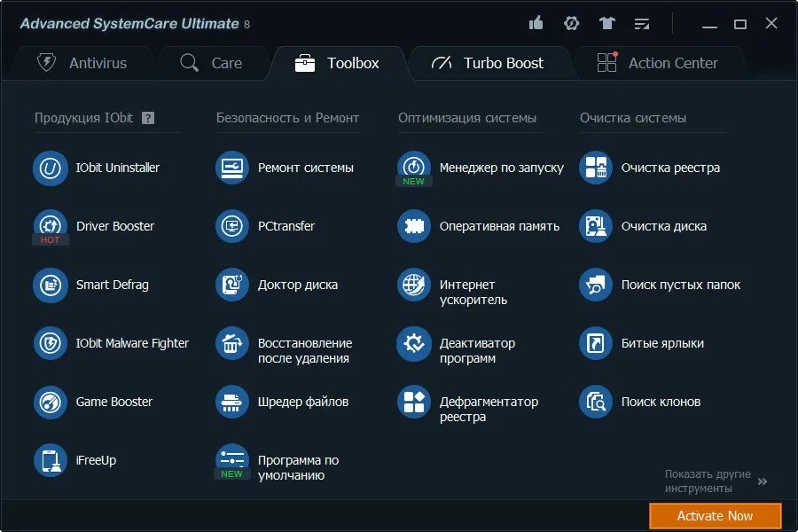Click the thumbs-up like icon
This screenshot has width=798, height=532.
tap(536, 23)
